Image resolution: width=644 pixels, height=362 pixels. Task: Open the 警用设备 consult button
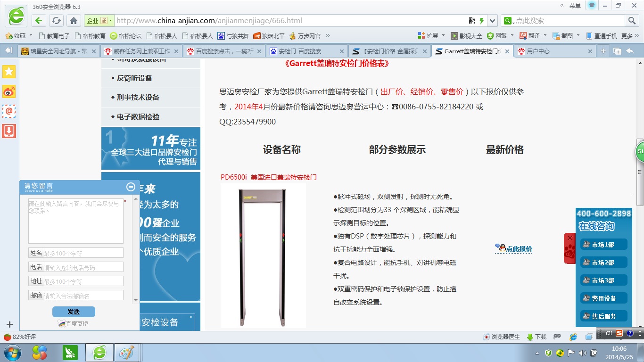click(604, 298)
